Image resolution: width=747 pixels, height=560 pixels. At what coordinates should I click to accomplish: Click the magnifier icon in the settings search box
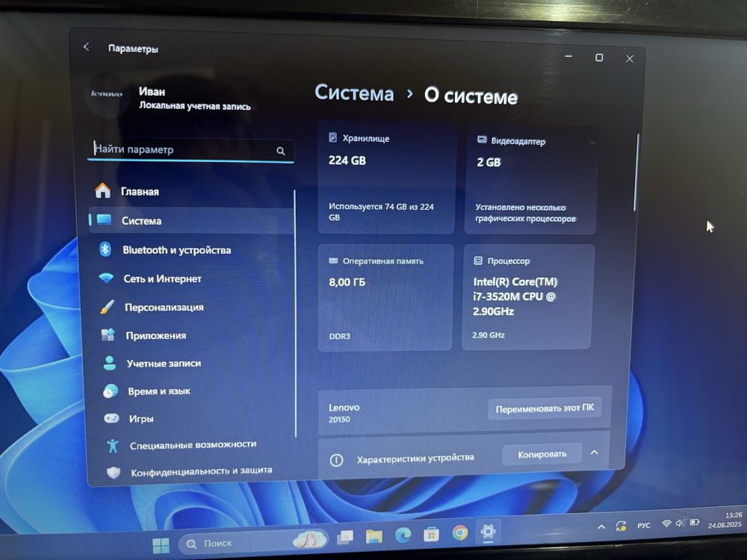click(281, 152)
